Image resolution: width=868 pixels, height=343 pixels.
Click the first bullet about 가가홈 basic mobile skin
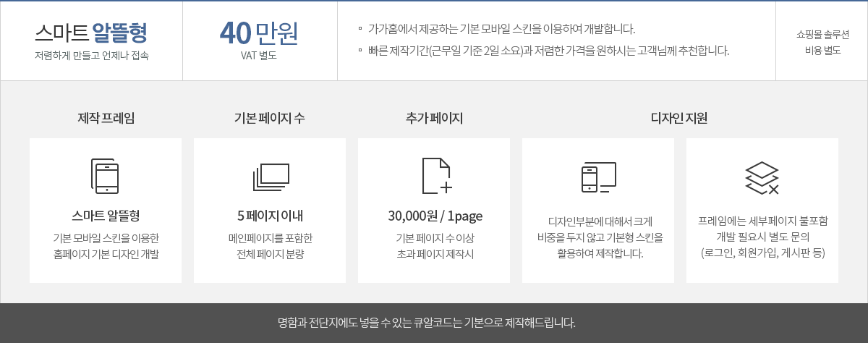pos(501,30)
